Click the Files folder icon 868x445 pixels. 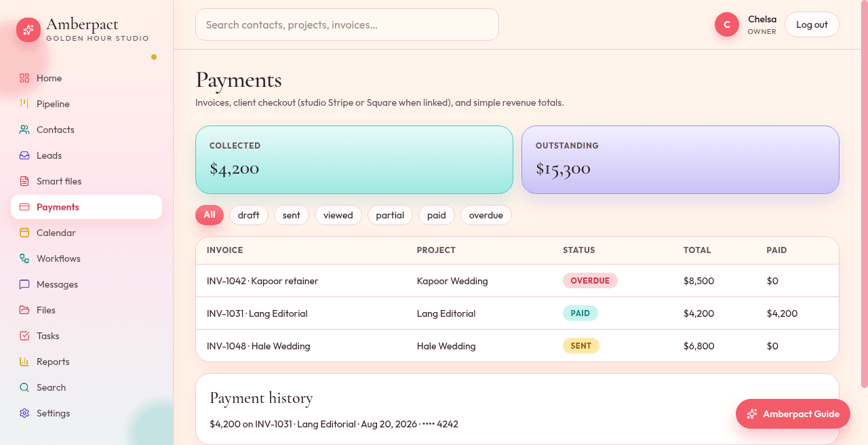tap(24, 310)
